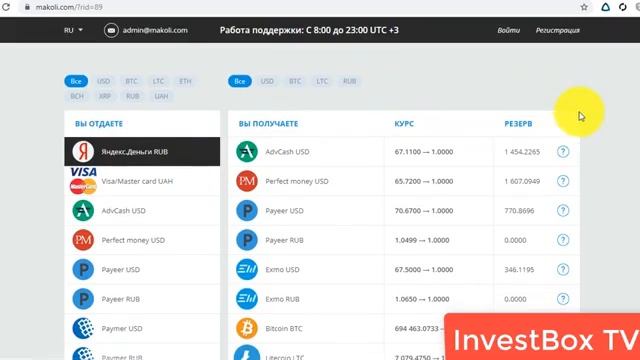
Task: Click the browser address bar URL
Action: pos(69,7)
